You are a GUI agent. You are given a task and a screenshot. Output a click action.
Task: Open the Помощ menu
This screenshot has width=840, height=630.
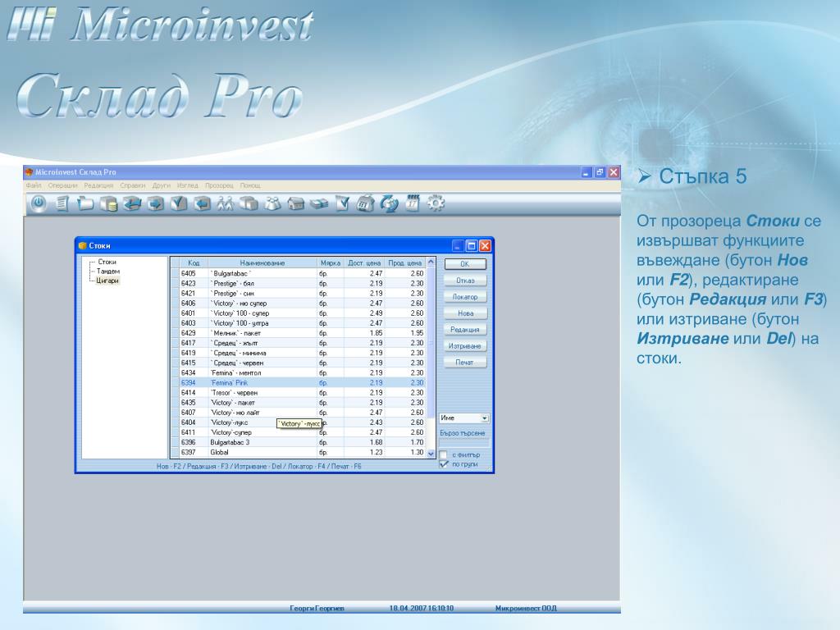pyautogui.click(x=250, y=185)
